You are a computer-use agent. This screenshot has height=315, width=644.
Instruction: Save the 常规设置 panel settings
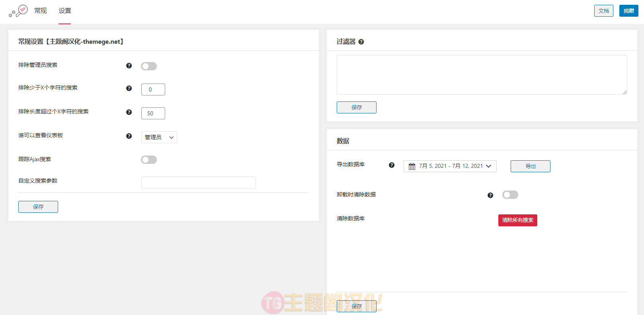(x=38, y=207)
